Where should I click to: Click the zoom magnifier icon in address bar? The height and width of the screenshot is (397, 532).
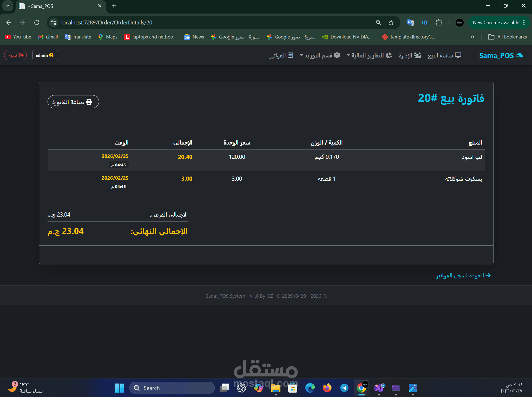(378, 23)
